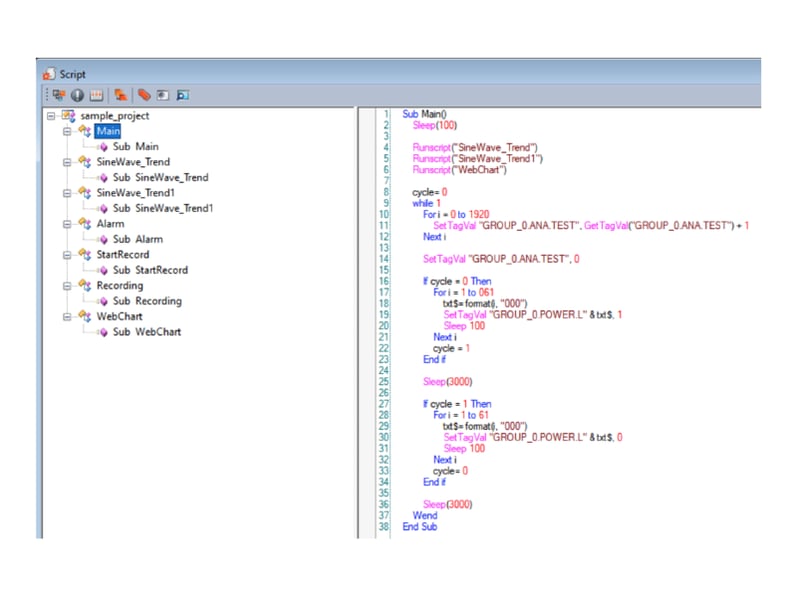Click the blue window toolbar icon at far right
The width and height of the screenshot is (797, 597).
tap(182, 95)
